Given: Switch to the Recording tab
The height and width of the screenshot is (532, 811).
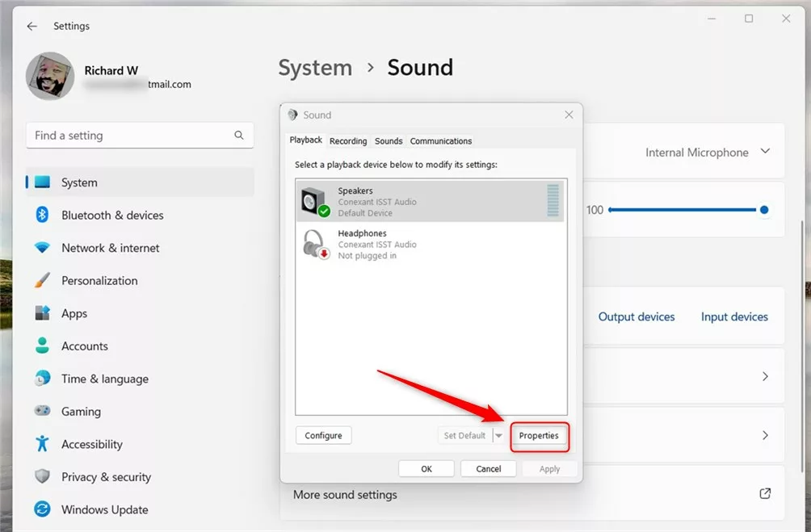Looking at the screenshot, I should [348, 141].
